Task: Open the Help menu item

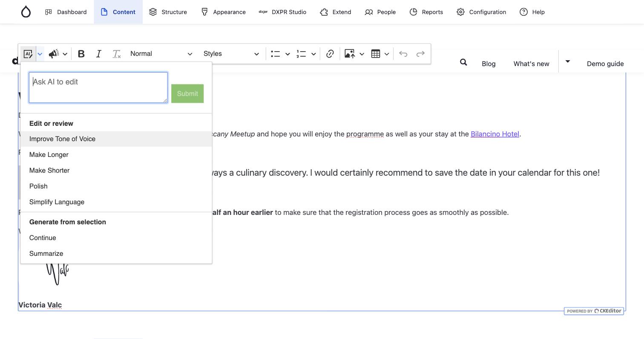Action: pyautogui.click(x=532, y=12)
